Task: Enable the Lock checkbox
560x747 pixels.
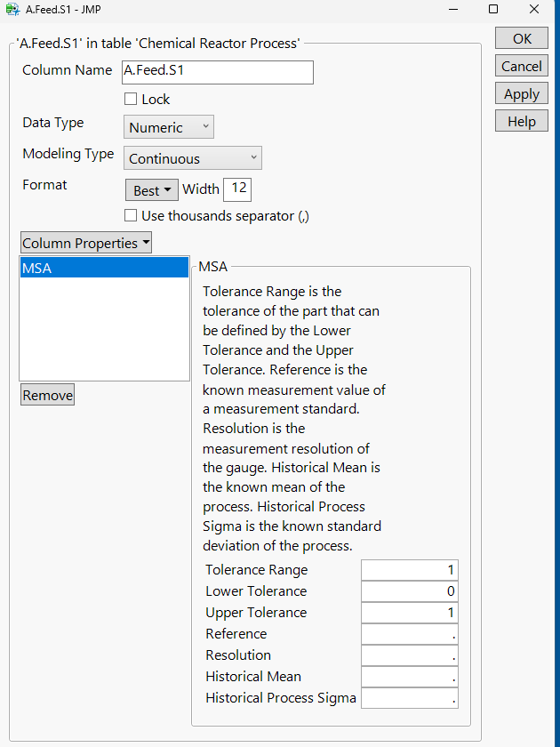Action: [x=132, y=100]
